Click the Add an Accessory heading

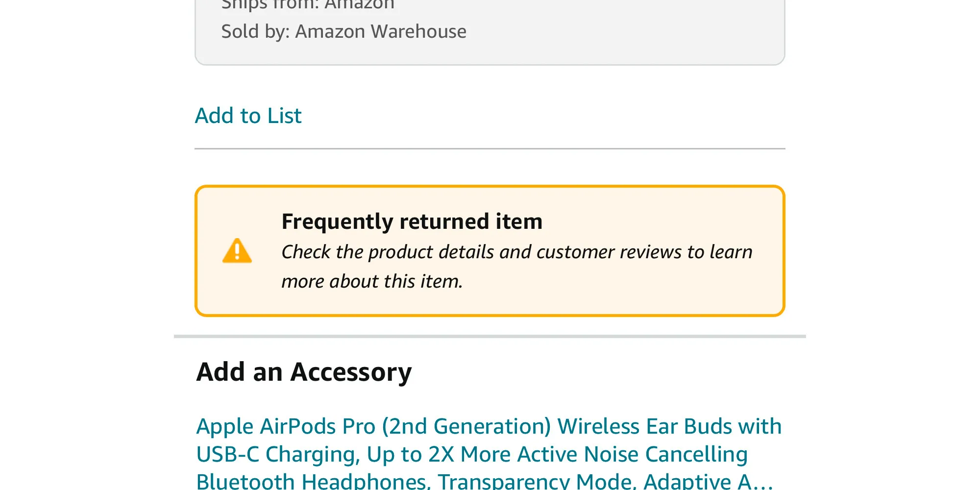point(304,372)
